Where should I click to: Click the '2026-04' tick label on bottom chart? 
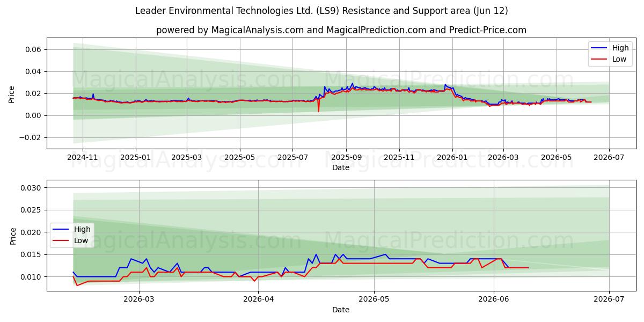coord(258,300)
